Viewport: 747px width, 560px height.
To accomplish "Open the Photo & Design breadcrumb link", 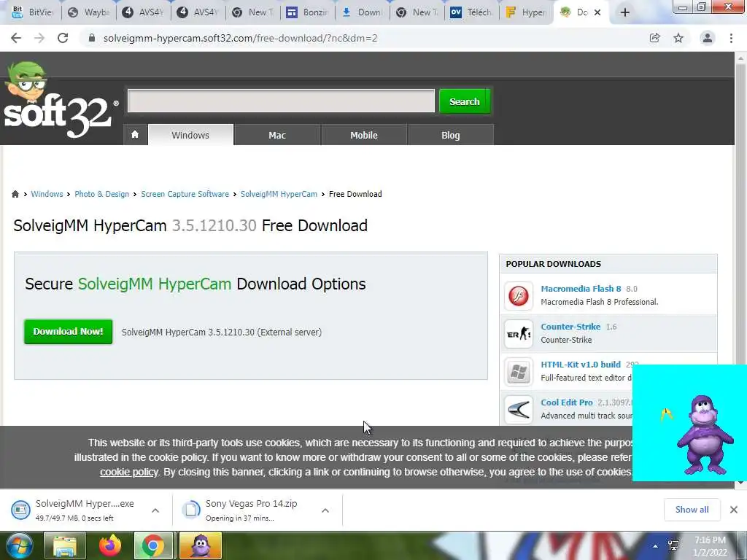I will click(102, 194).
